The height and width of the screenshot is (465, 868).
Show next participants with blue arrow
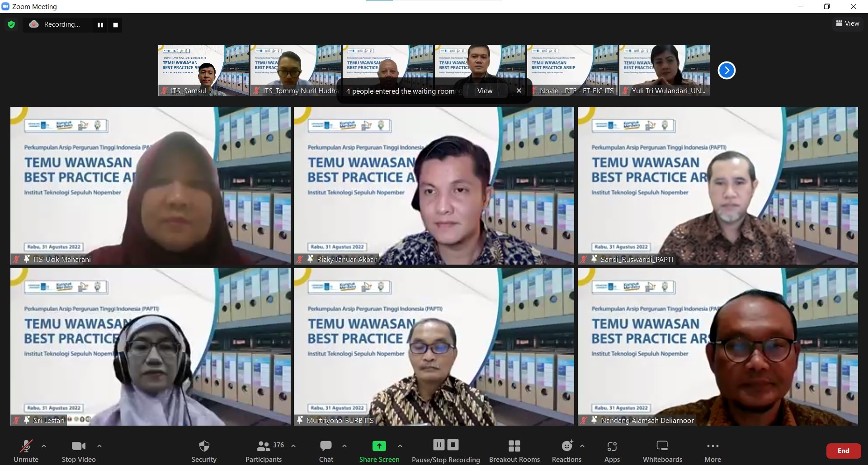[x=726, y=70]
